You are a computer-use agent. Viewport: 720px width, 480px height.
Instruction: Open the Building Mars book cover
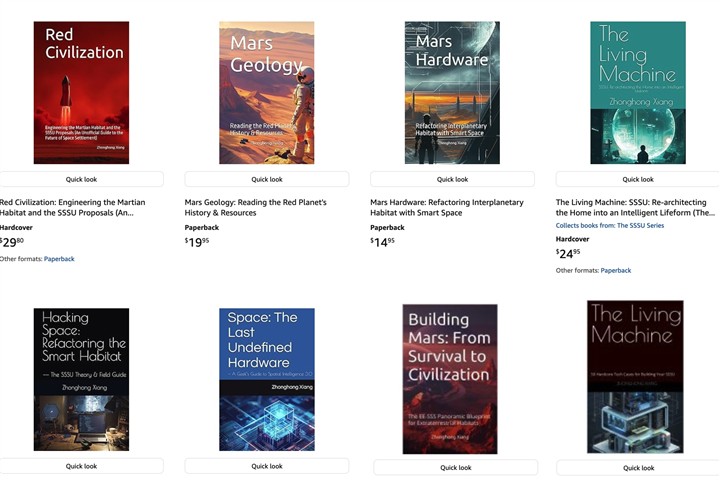pyautogui.click(x=450, y=379)
